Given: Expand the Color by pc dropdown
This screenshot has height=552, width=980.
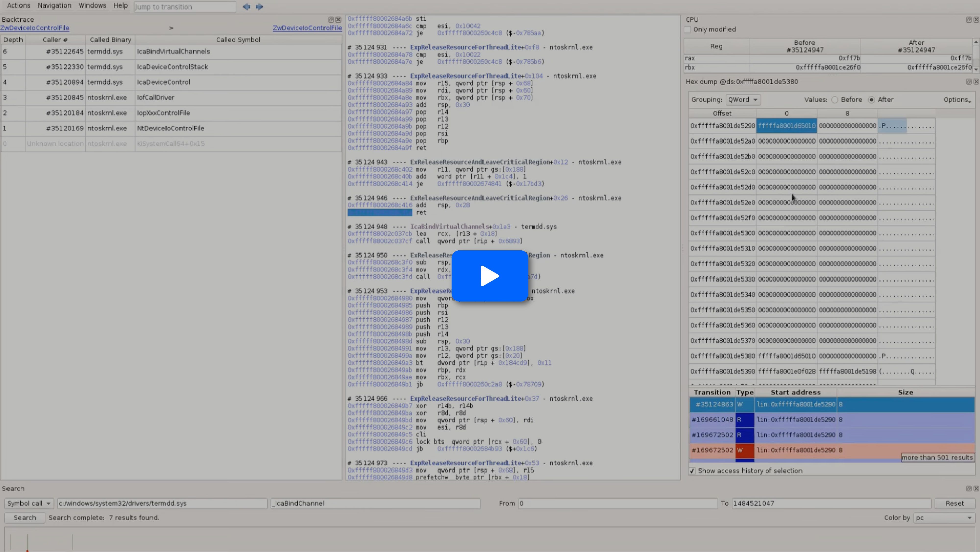Looking at the screenshot, I should point(944,518).
